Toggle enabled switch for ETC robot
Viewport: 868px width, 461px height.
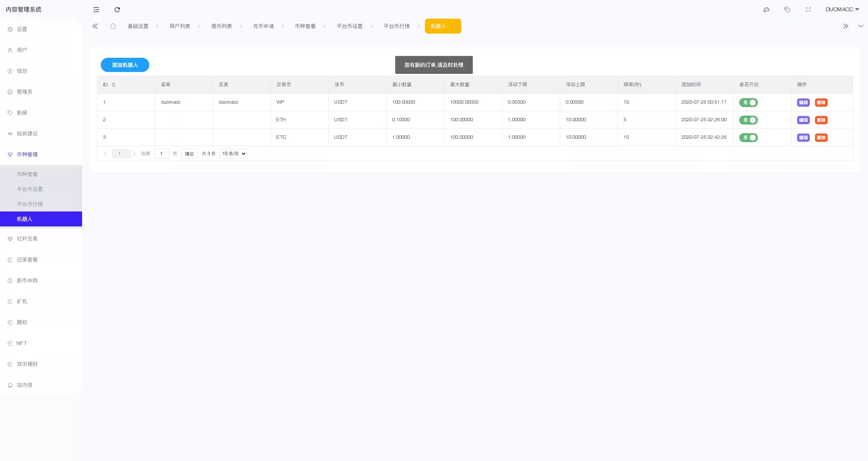[748, 138]
